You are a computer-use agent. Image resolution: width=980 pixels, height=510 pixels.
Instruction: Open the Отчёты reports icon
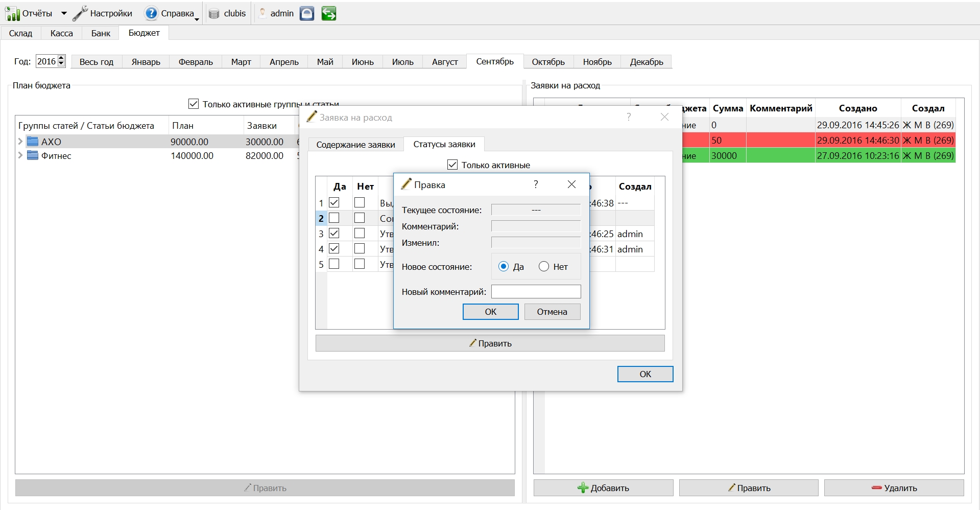(x=12, y=14)
